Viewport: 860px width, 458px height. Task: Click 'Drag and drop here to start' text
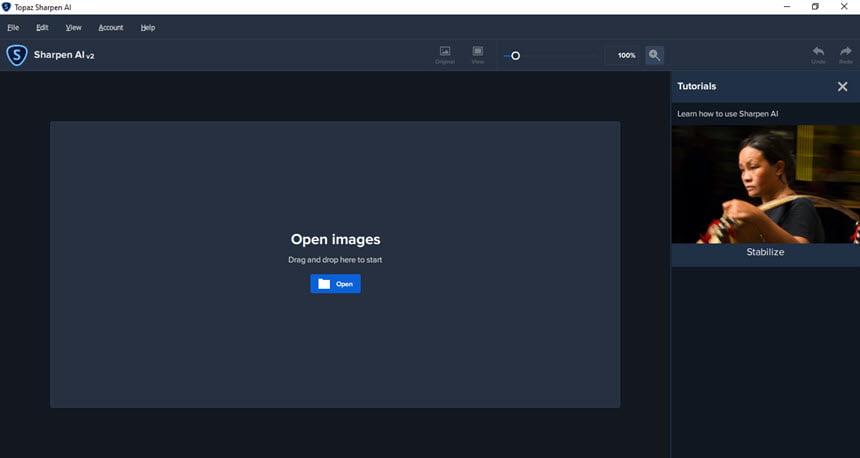335,259
